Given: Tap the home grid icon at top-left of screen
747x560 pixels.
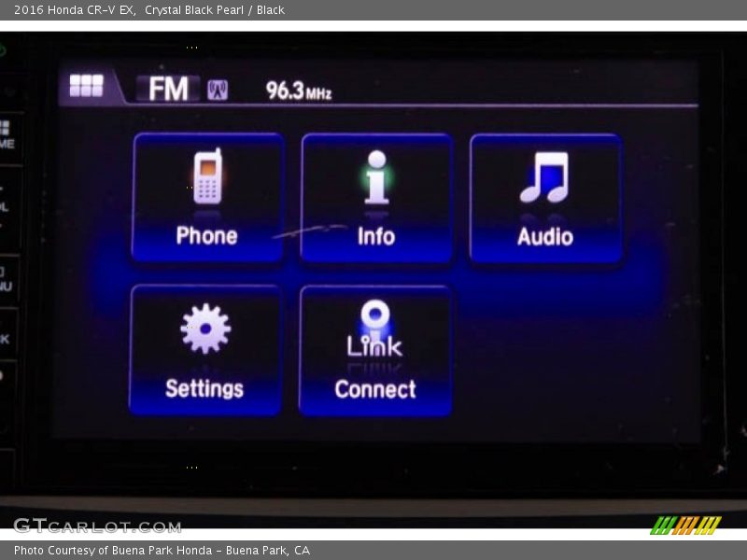Looking at the screenshot, I should click(x=86, y=86).
